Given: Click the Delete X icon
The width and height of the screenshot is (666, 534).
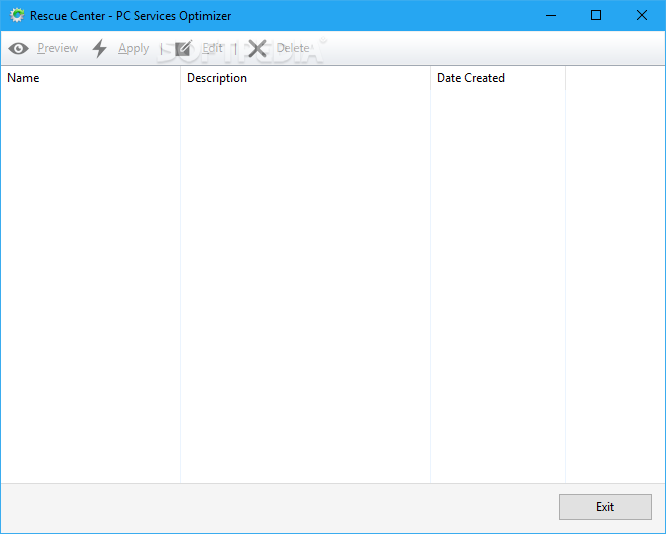Looking at the screenshot, I should tap(257, 48).
